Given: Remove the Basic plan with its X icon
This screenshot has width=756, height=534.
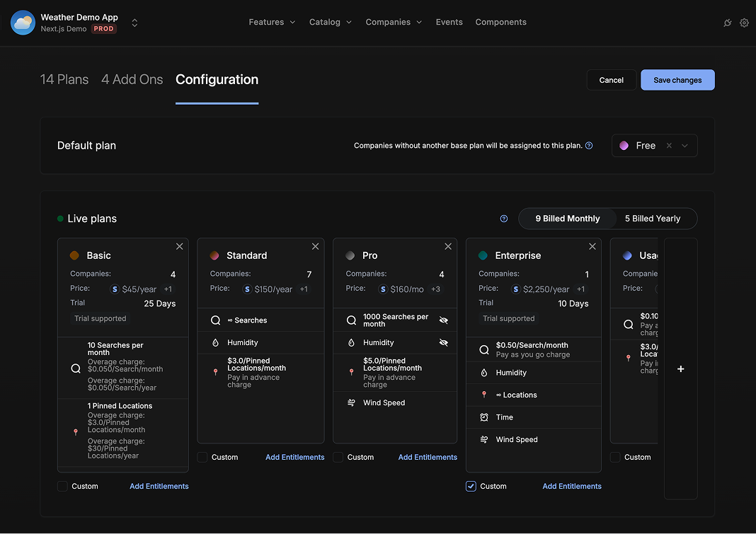Looking at the screenshot, I should click(x=179, y=246).
